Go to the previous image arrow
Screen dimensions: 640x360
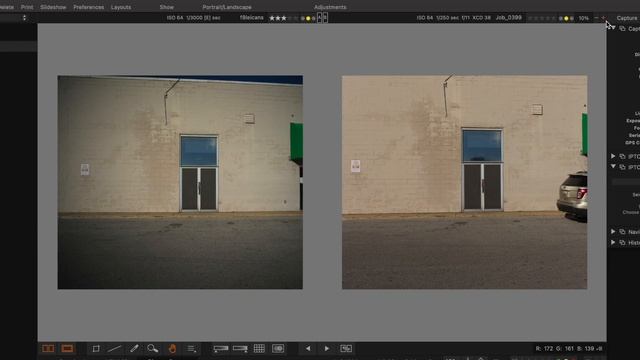pos(308,349)
